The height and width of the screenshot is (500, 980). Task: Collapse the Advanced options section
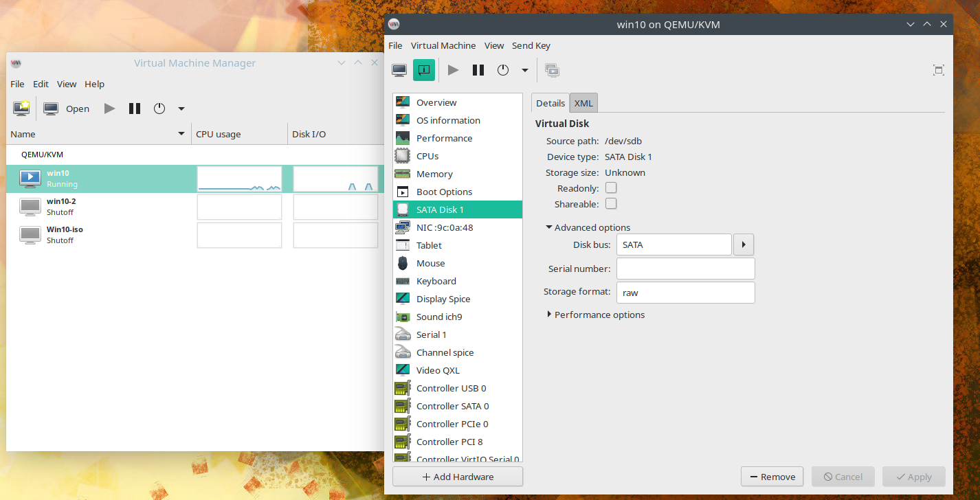[550, 227]
